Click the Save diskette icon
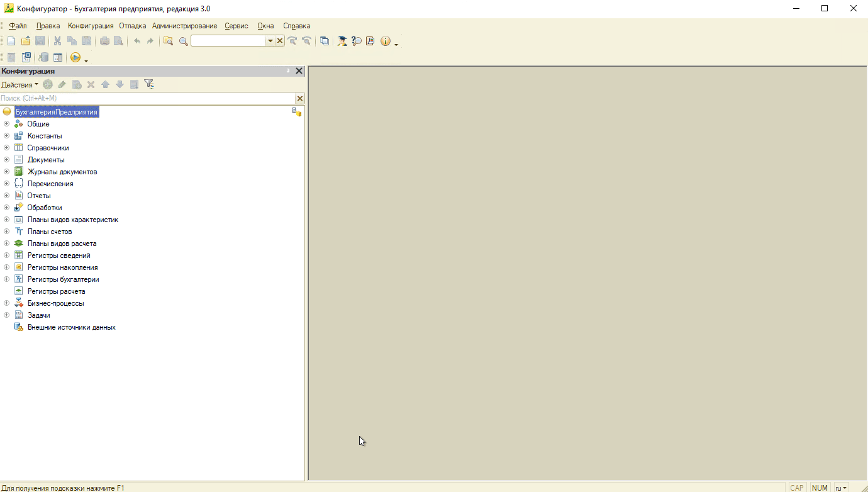868x492 pixels. pos(40,41)
